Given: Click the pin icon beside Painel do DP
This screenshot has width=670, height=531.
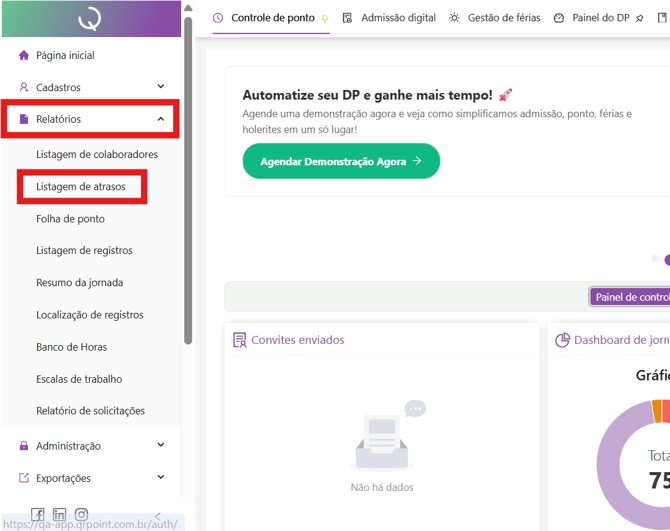Looking at the screenshot, I should [x=640, y=18].
